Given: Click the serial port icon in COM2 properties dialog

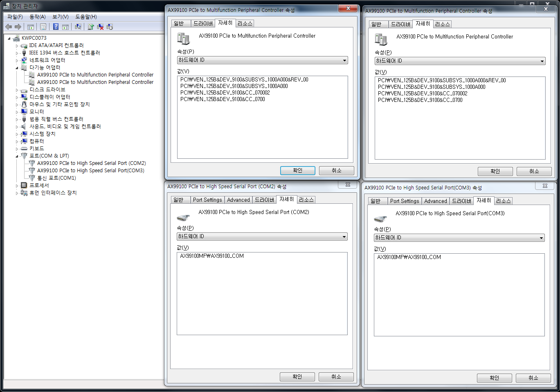Looking at the screenshot, I should 183,217.
